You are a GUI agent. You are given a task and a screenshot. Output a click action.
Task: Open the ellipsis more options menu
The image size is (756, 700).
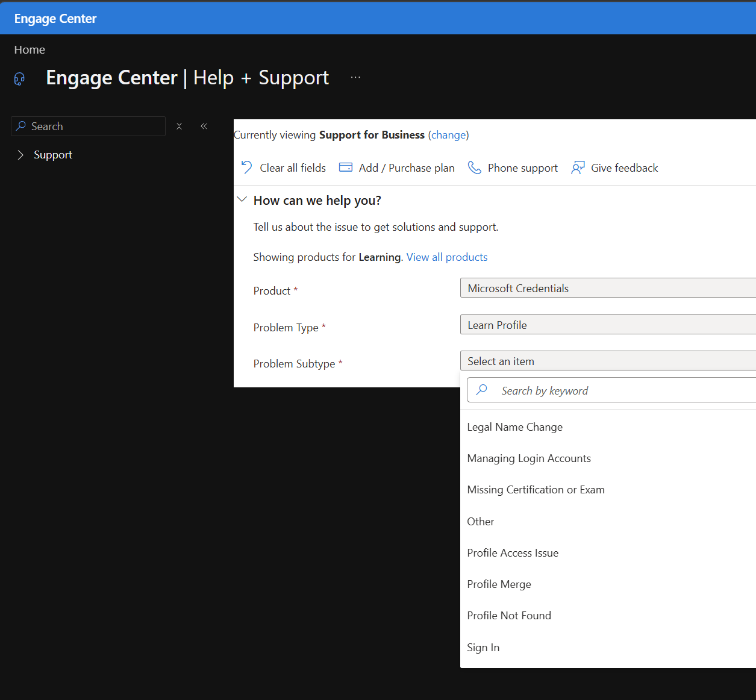(x=355, y=77)
